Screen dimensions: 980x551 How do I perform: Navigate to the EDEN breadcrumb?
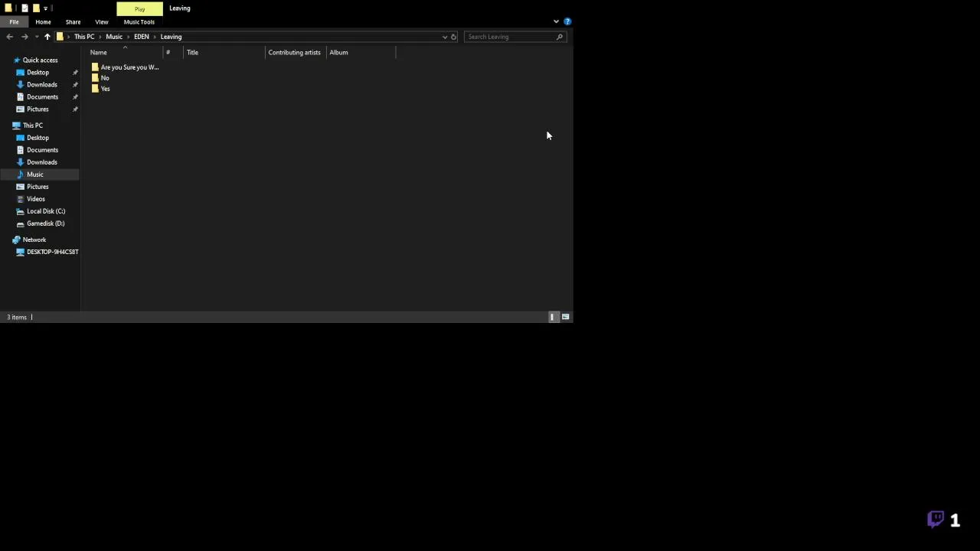[x=142, y=37]
